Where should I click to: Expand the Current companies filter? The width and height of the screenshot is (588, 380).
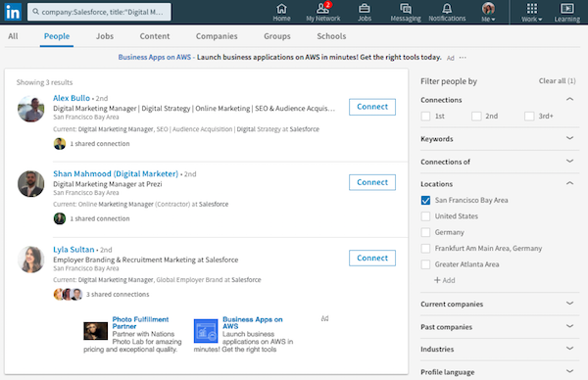point(569,304)
